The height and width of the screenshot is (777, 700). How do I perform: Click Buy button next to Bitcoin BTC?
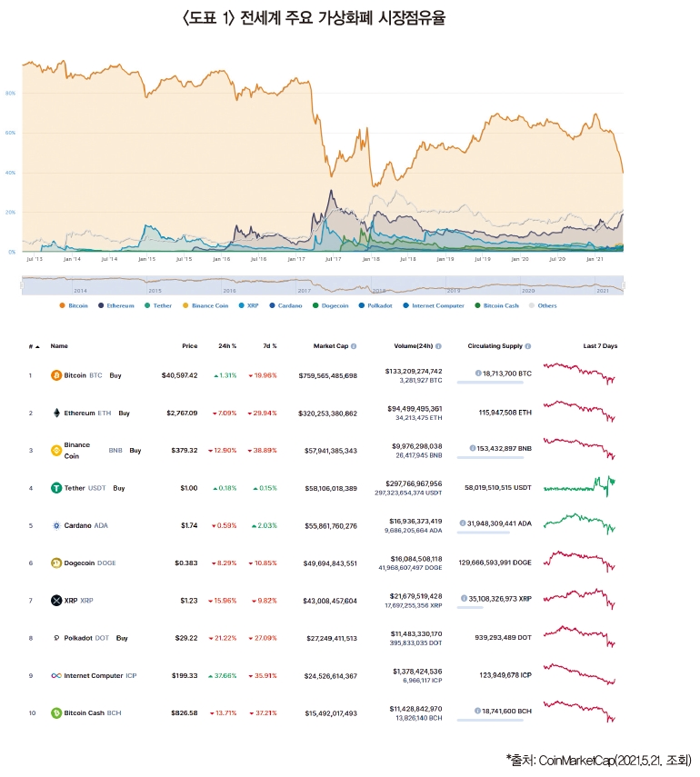click(x=115, y=375)
